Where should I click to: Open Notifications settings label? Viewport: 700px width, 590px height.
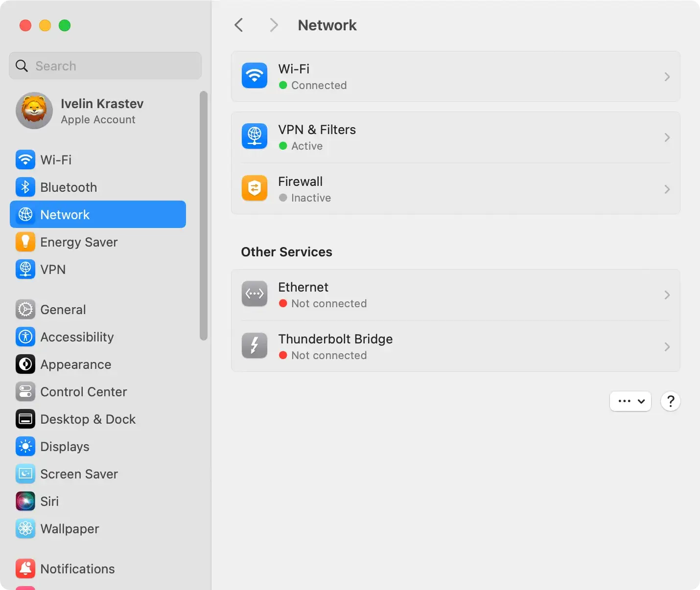(x=77, y=569)
